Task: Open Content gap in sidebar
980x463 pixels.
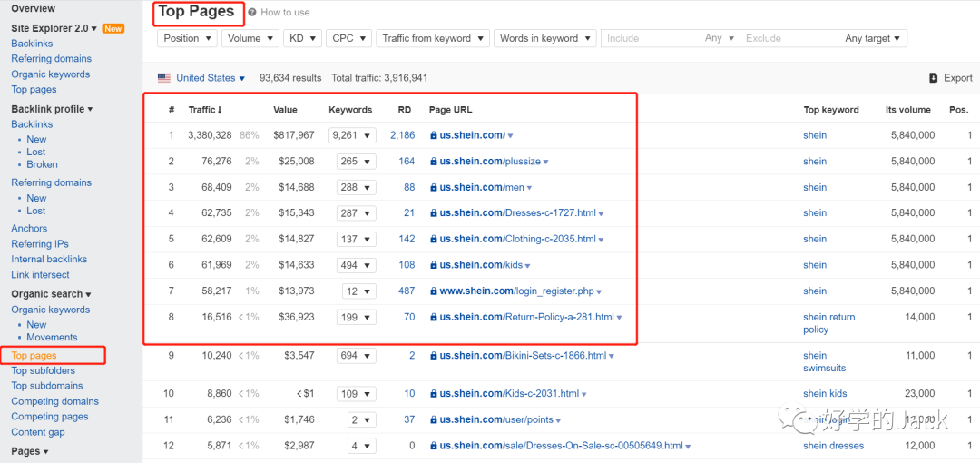Action: coord(38,432)
